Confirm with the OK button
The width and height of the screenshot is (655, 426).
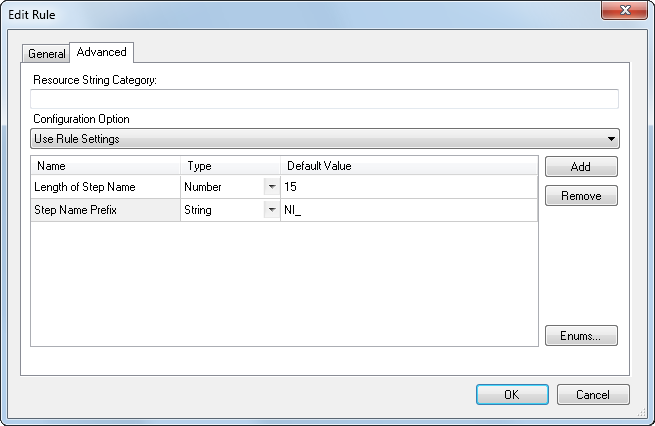coord(512,394)
